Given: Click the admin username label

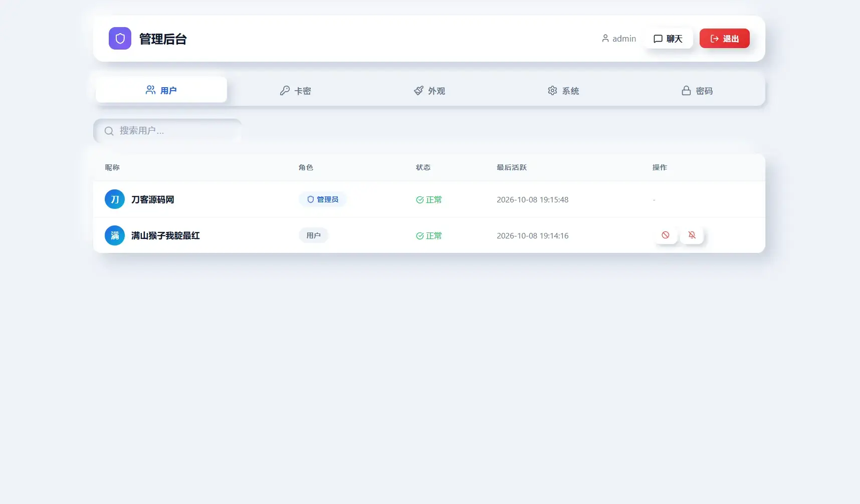Looking at the screenshot, I should tap(624, 39).
